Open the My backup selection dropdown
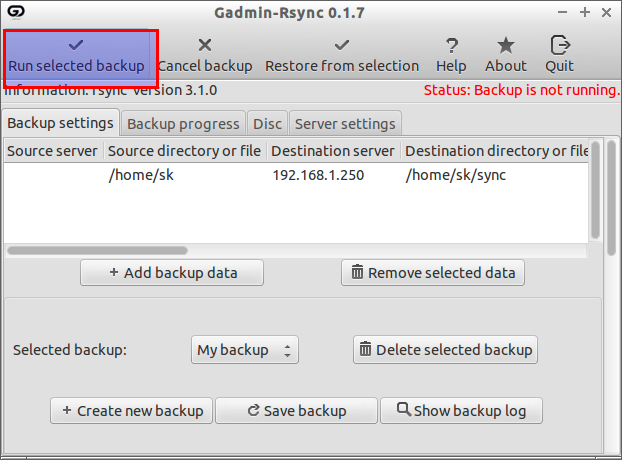The image size is (622, 460). (x=245, y=350)
